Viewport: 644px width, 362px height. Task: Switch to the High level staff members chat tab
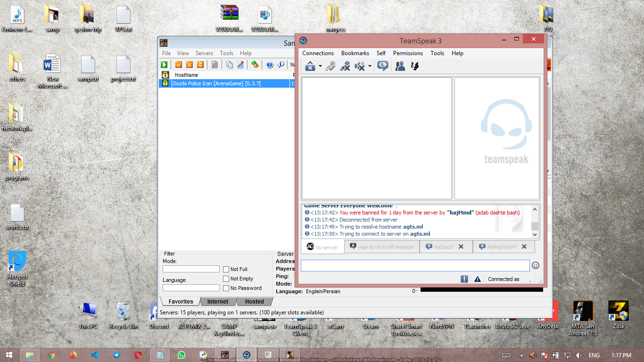click(382, 247)
